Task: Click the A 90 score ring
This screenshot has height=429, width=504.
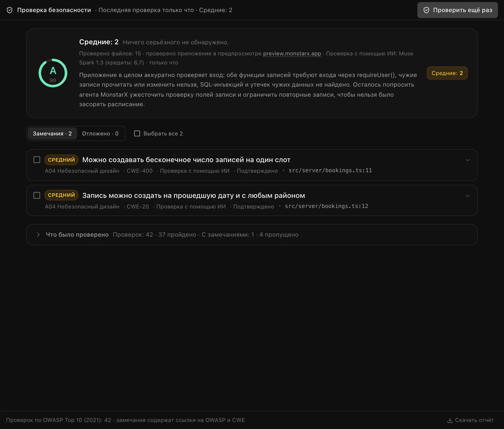Action: pyautogui.click(x=53, y=73)
